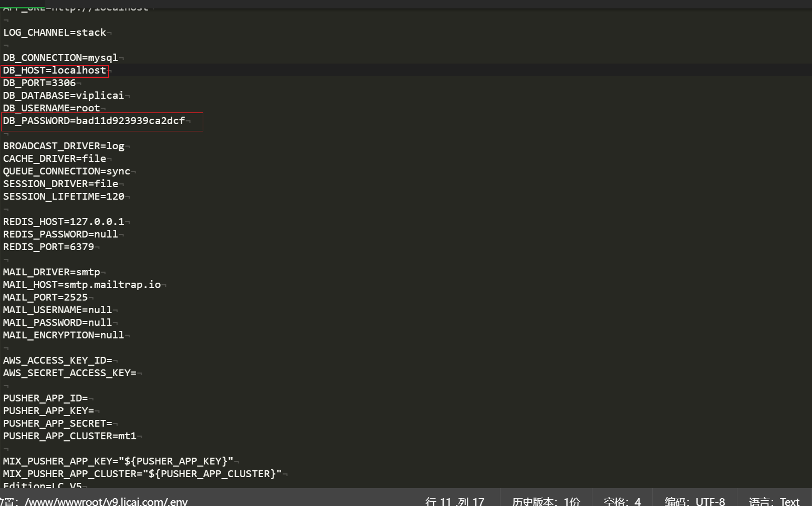The width and height of the screenshot is (812, 506).
Task: Click the SESSION_DRIVER=file line
Action: 60,184
